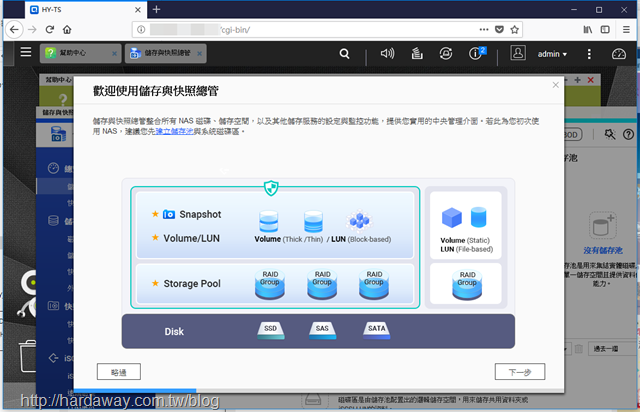Open the QTS main hamburger menu
Image resolution: width=640 pixels, height=412 pixels.
tap(26, 52)
